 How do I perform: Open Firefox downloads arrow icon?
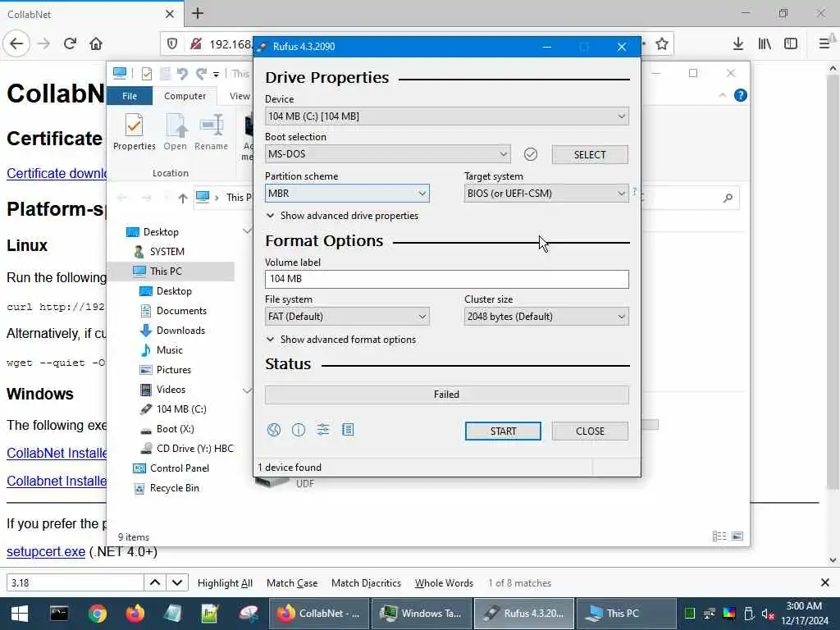coord(738,43)
